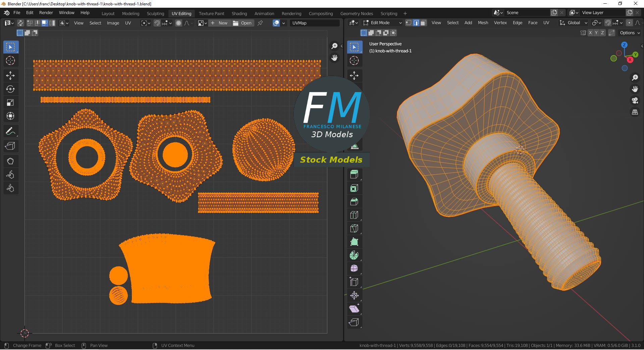644x350 pixels.
Task: Open Global transform orientation dropdown
Action: point(574,23)
